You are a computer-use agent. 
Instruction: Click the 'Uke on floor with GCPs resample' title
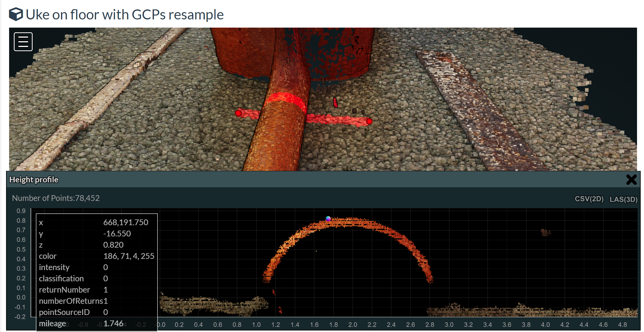[x=124, y=15]
